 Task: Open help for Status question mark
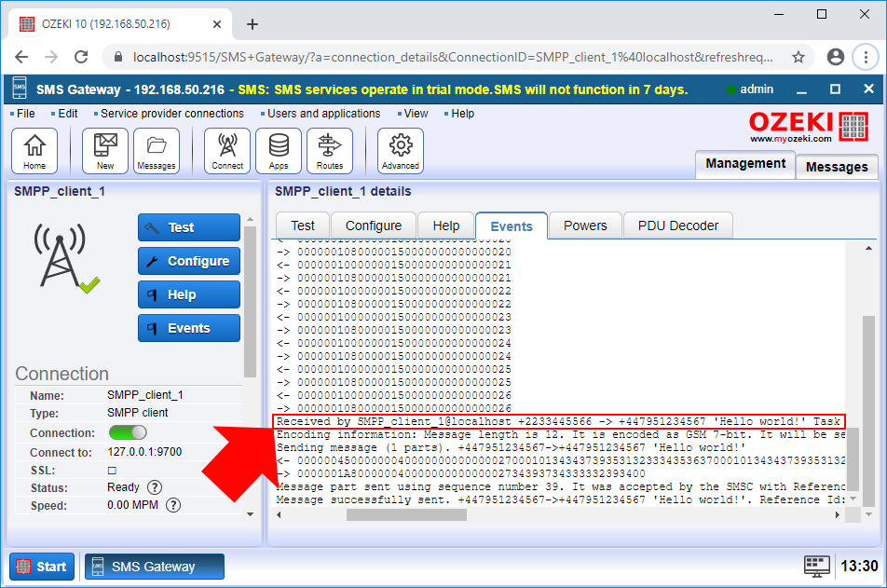(x=155, y=487)
